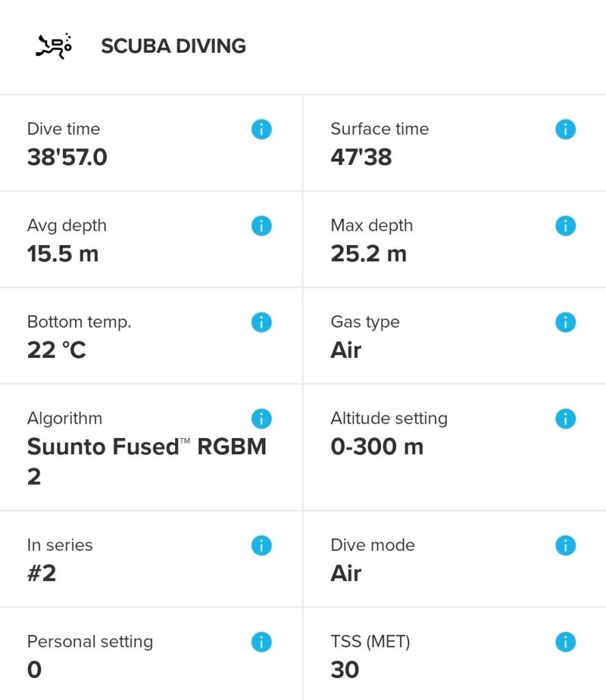Click the Altitude setting info icon
This screenshot has width=606, height=700.
[x=565, y=418]
